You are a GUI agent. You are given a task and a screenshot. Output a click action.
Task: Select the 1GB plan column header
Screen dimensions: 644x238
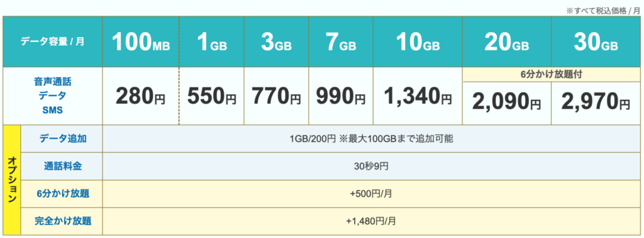coord(212,42)
